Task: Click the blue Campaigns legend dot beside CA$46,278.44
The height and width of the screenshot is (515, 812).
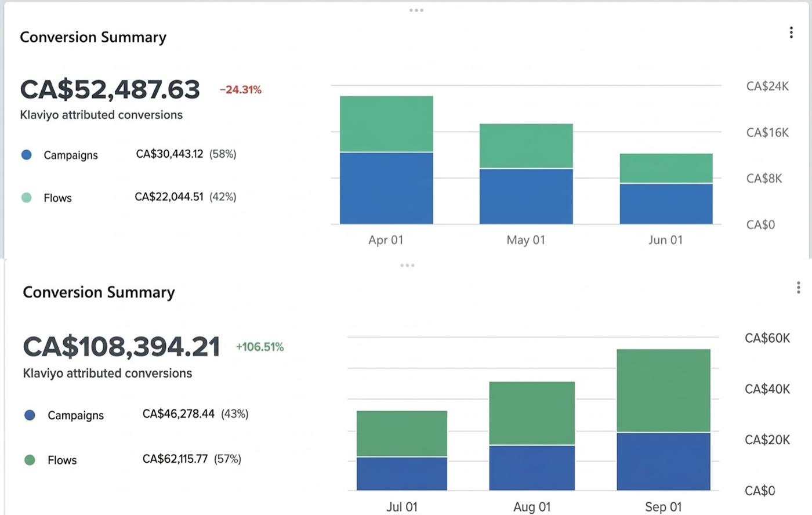Action: click(x=30, y=415)
